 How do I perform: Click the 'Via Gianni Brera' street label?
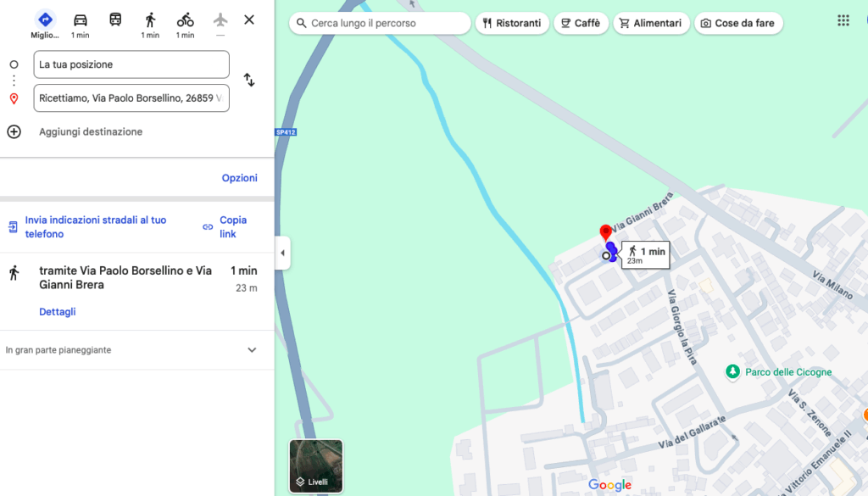[643, 212]
